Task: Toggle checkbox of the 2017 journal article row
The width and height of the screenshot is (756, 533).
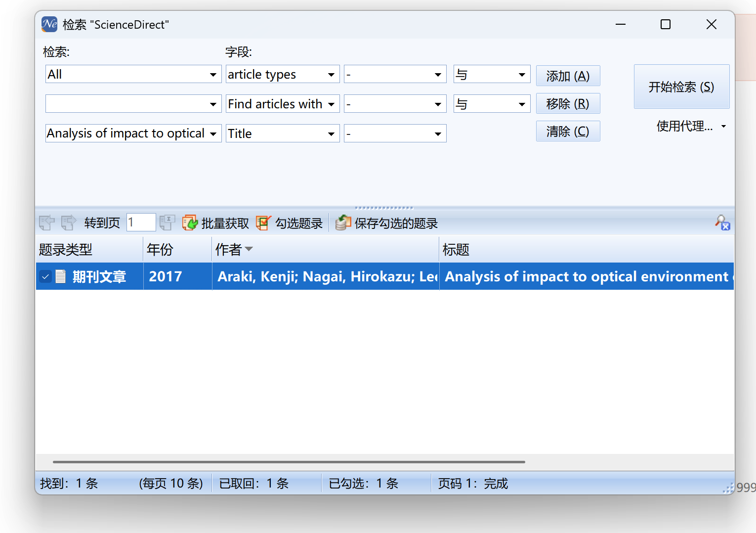Action: pos(45,276)
